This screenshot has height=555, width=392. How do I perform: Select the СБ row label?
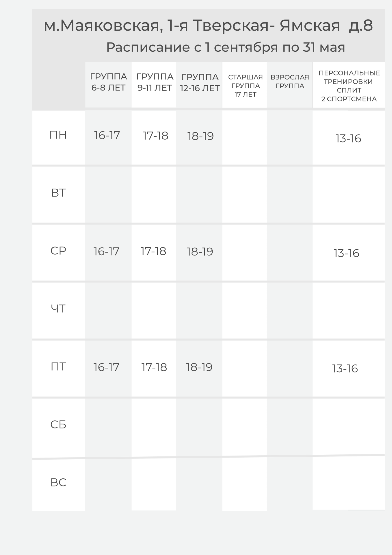(58, 424)
